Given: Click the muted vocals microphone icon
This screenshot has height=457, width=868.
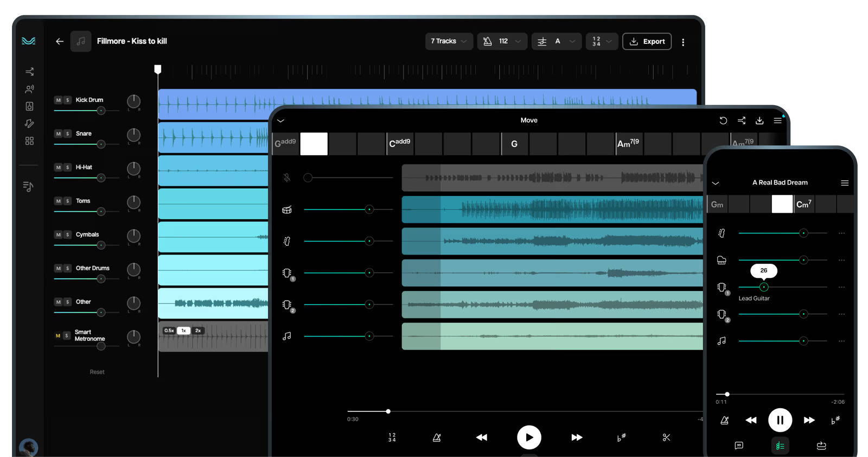Looking at the screenshot, I should 287,177.
